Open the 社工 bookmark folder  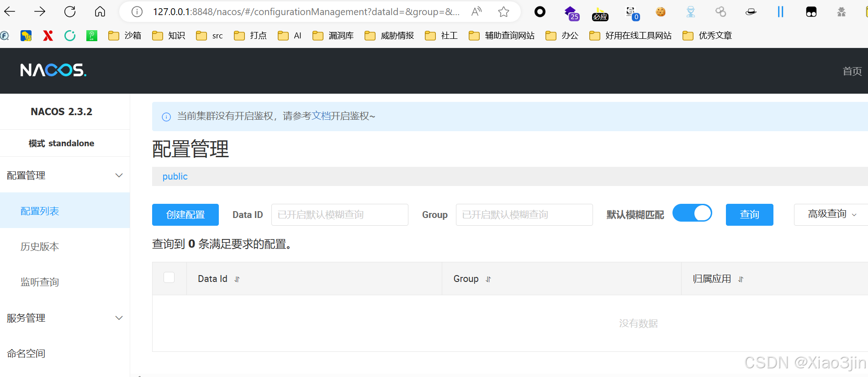(x=441, y=36)
